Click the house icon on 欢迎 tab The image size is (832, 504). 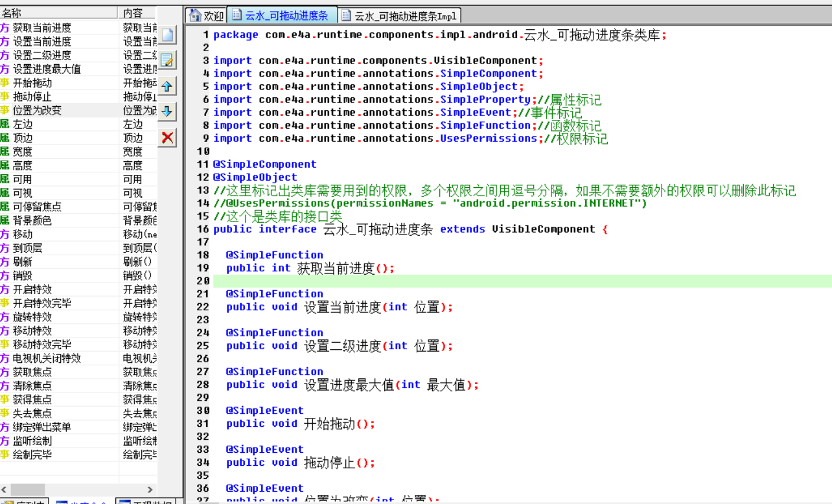[195, 16]
